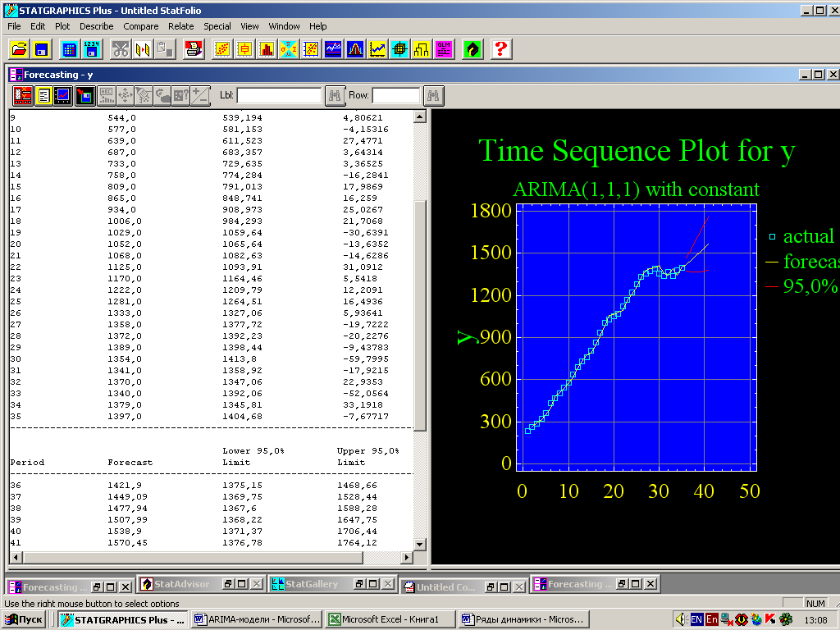Click the volume speaker tray icon

point(682,619)
